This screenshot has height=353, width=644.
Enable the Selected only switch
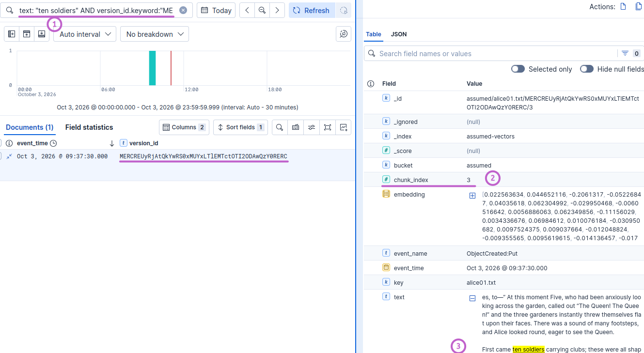[x=518, y=69]
